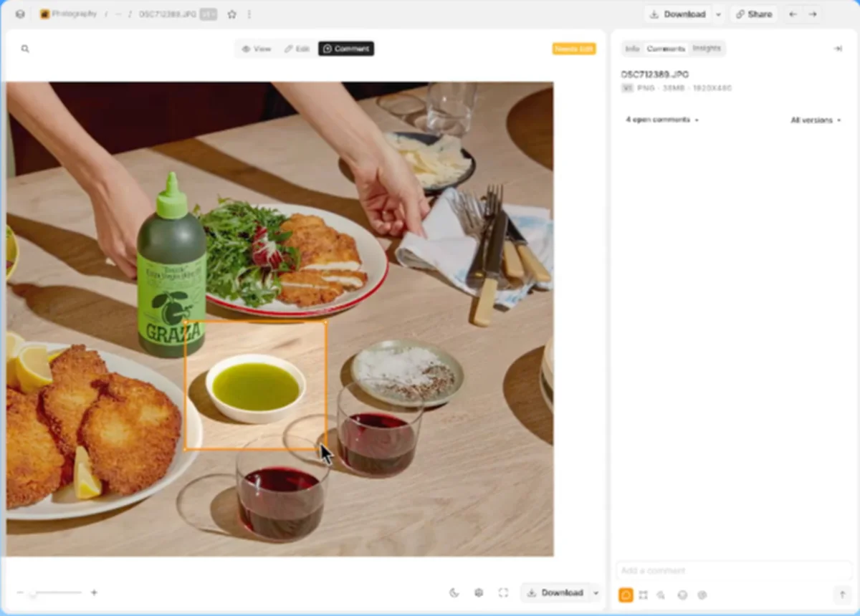Screen dimensions: 860x616
Task: Send comment with the up-arrow button
Action: tap(842, 595)
